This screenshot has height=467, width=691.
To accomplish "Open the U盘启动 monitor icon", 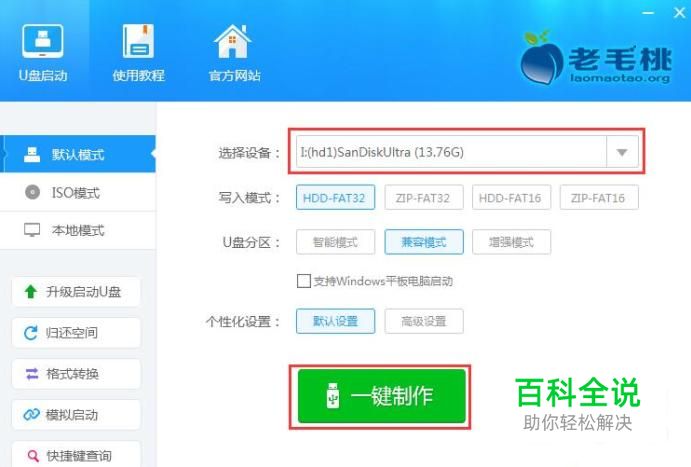I will [x=42, y=41].
